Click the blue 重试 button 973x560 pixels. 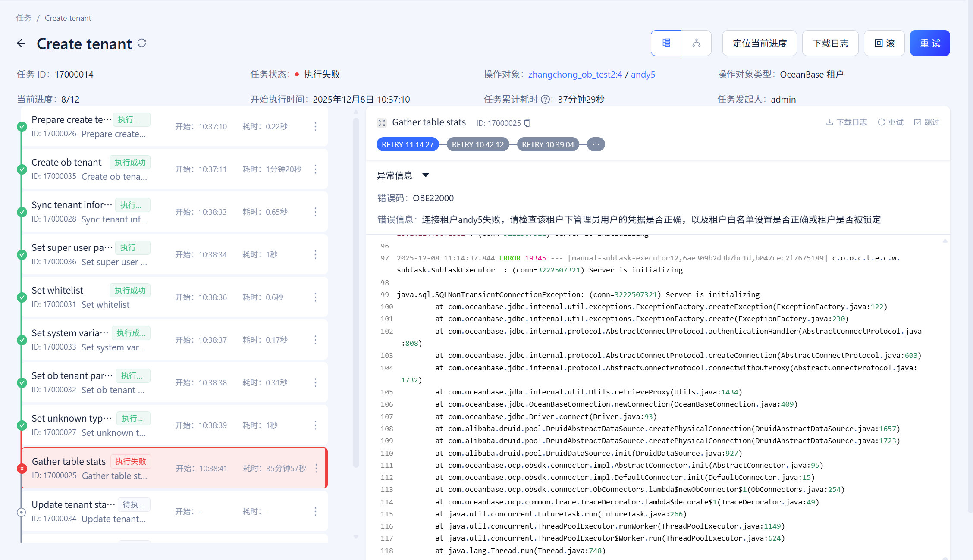click(929, 43)
